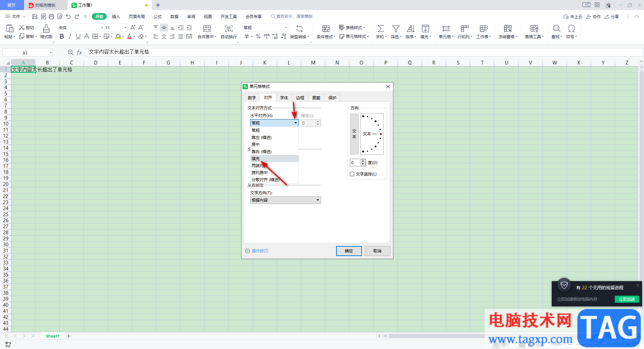Click the Freeze Panes (冻结窗格) icon
644x349 pixels.
(508, 29)
